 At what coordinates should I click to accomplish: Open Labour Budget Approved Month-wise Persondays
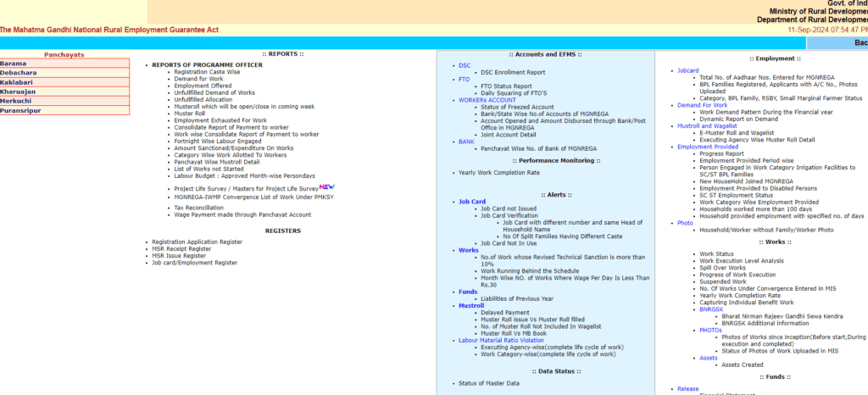coord(245,176)
